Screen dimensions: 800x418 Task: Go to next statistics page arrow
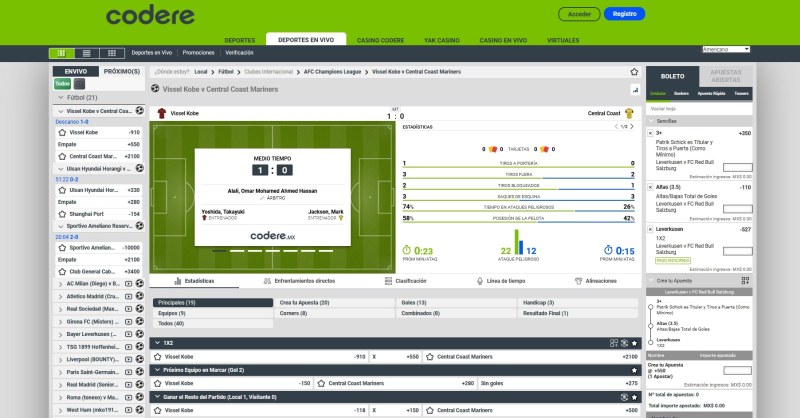click(632, 127)
